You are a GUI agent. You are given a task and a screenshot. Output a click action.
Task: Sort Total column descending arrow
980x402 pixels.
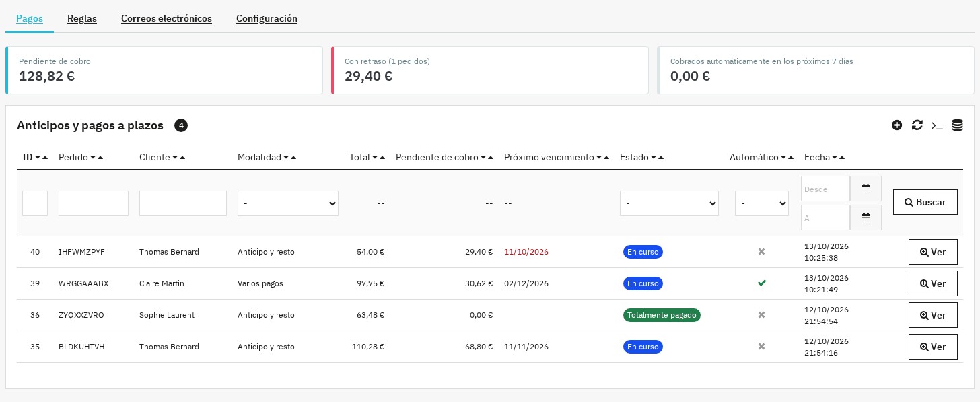pyautogui.click(x=375, y=158)
